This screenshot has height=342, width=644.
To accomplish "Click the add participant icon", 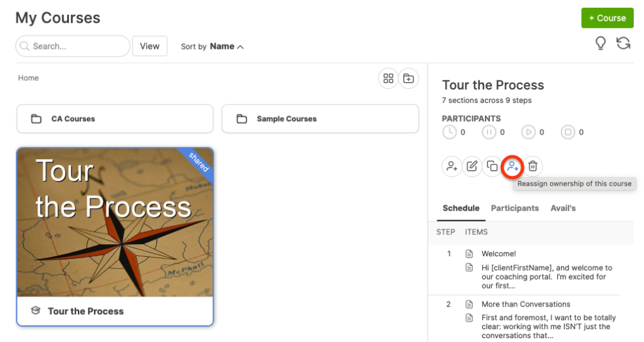I will [451, 166].
